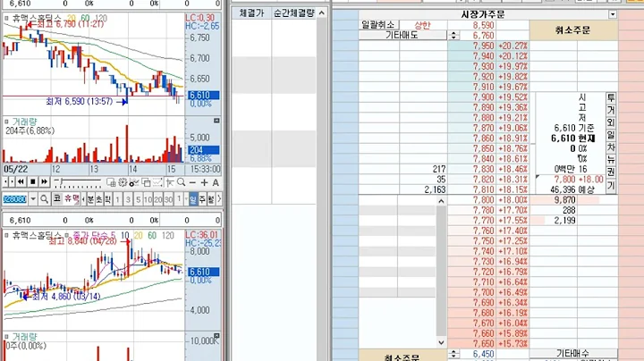Click the 기타매도 other sell button

402,35
